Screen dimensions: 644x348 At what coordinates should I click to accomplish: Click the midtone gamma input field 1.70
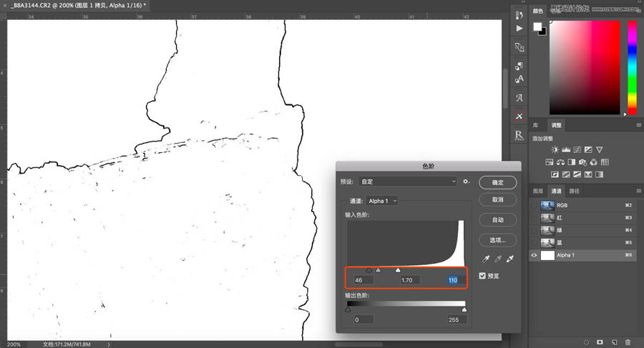tap(410, 280)
